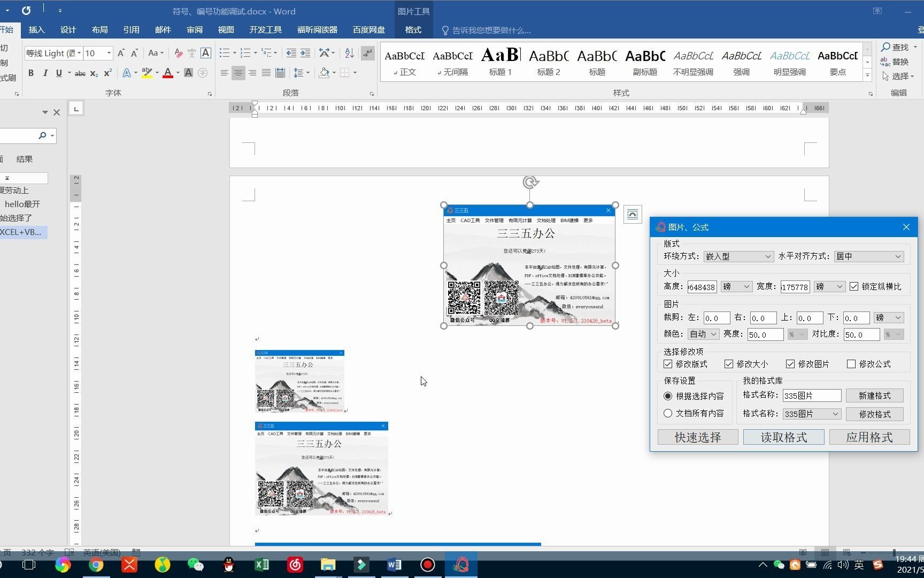Start a bulleted list
Image resolution: width=924 pixels, height=578 pixels.
point(224,53)
